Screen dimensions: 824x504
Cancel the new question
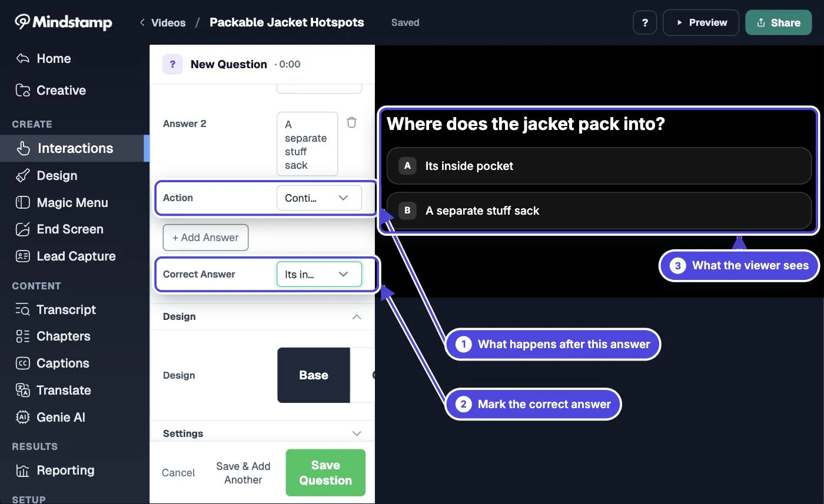178,473
